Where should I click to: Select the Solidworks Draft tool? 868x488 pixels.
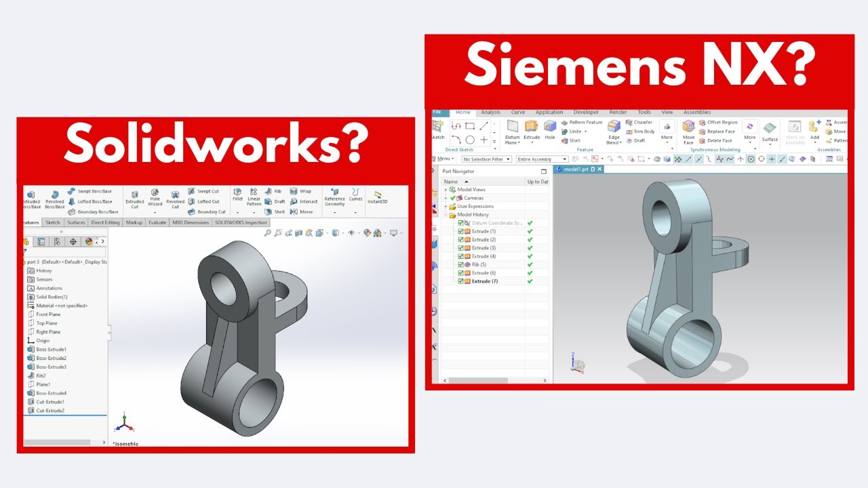click(x=275, y=201)
